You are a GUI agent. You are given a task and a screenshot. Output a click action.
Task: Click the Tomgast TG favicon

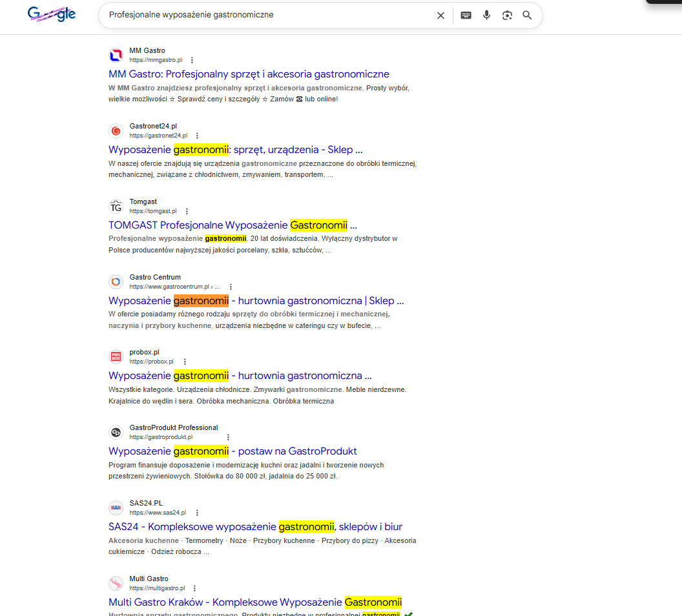click(116, 207)
